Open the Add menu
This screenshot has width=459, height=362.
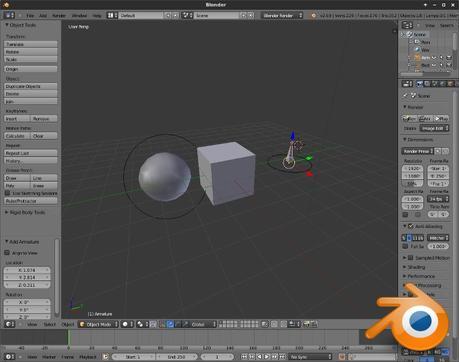43,16
